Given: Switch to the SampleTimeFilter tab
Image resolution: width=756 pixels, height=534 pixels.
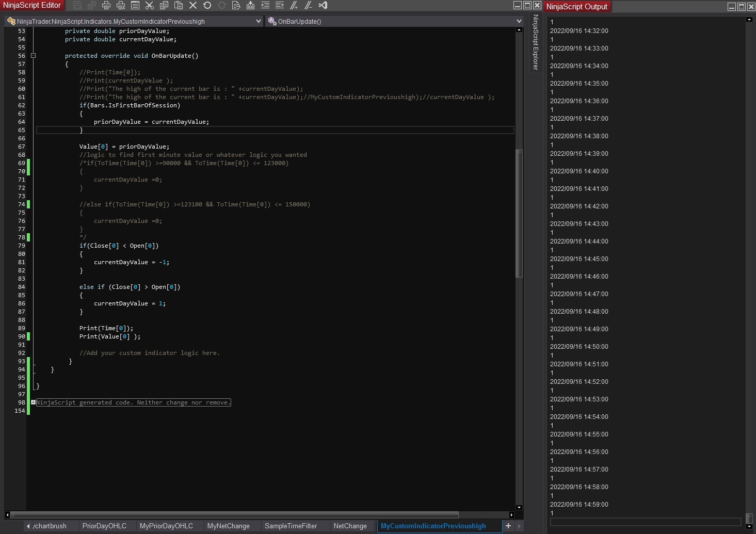Looking at the screenshot, I should pos(291,526).
